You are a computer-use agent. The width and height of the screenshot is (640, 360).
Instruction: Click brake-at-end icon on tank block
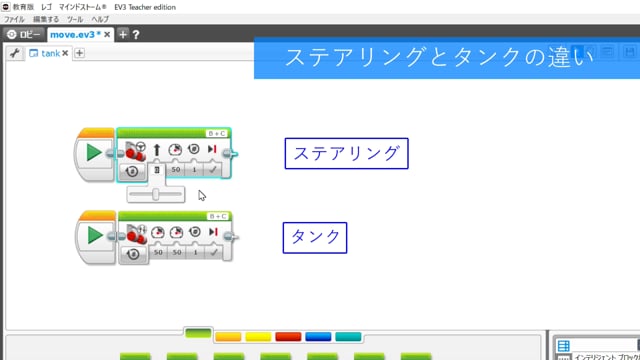(213, 232)
